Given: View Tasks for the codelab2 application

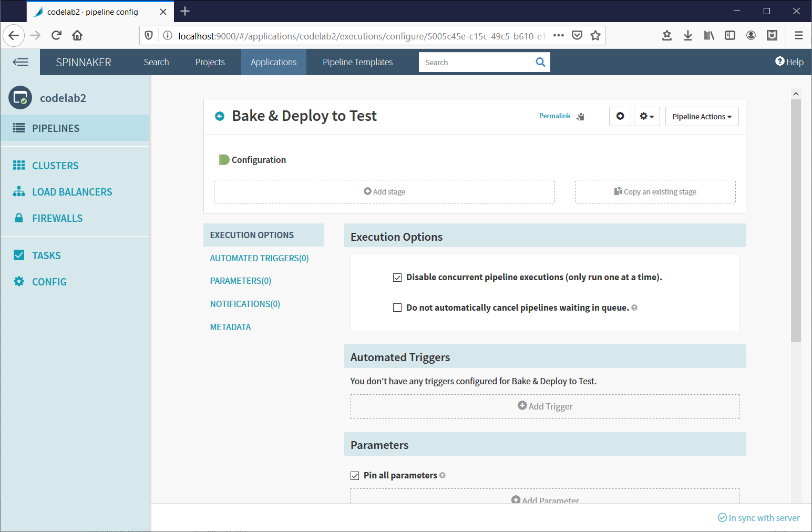Looking at the screenshot, I should coord(47,255).
